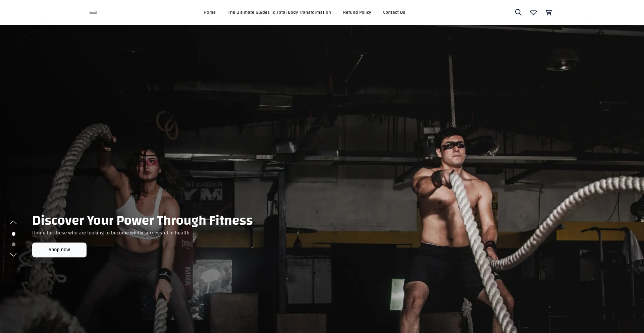The height and width of the screenshot is (333, 644).
Task: Open the Contact Us page
Action: 394,12
